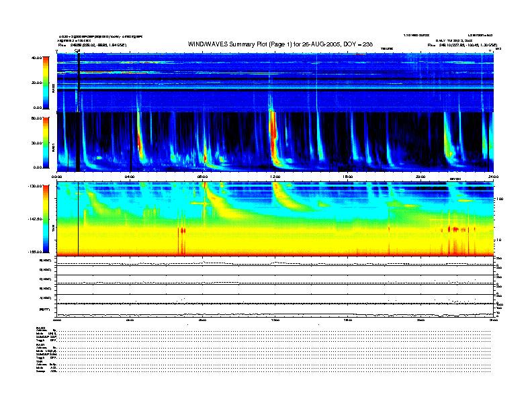Click the 100 frequency label beside TNR panel
Image resolution: width=532 pixels, height=411 pixels.
coord(500,199)
